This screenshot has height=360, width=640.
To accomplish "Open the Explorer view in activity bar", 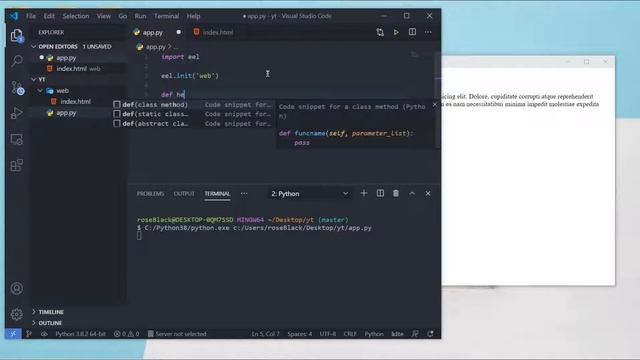I will (x=17, y=36).
